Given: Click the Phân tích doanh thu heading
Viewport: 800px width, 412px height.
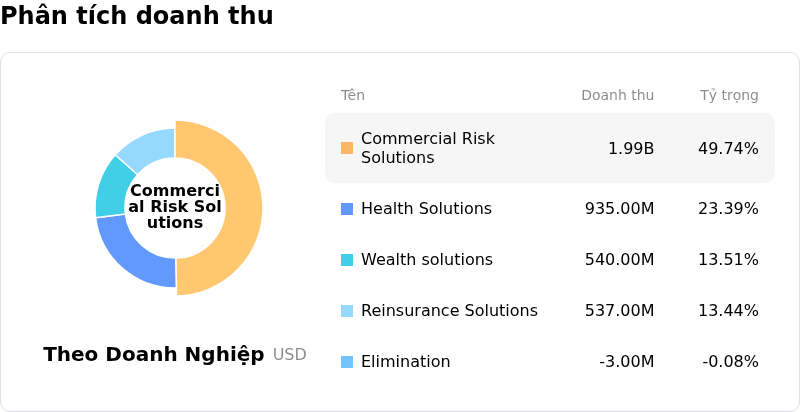Looking at the screenshot, I should (137, 16).
